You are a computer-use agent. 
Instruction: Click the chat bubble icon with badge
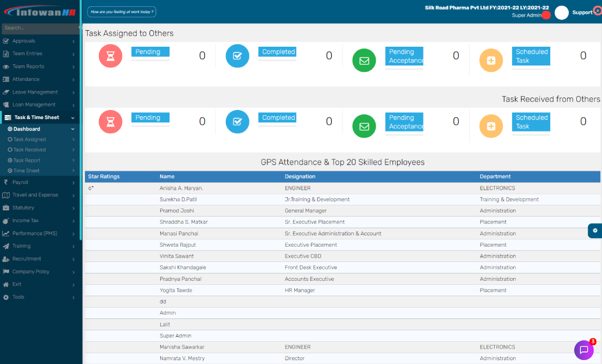pyautogui.click(x=583, y=350)
